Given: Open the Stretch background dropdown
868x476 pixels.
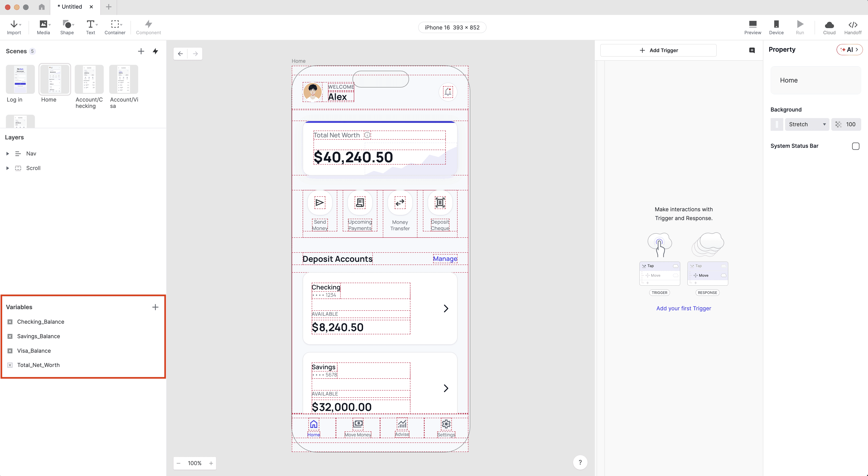Looking at the screenshot, I should 807,124.
